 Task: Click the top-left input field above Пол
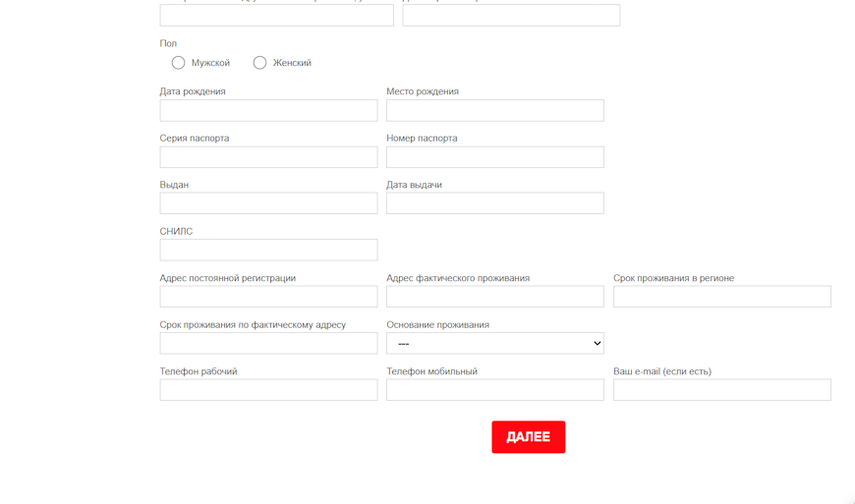tap(276, 15)
